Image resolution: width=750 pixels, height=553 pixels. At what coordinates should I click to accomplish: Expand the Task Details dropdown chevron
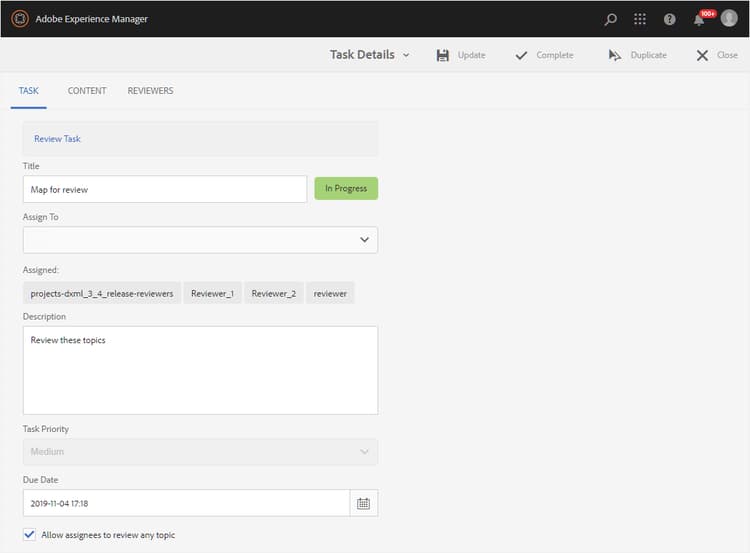pyautogui.click(x=406, y=55)
